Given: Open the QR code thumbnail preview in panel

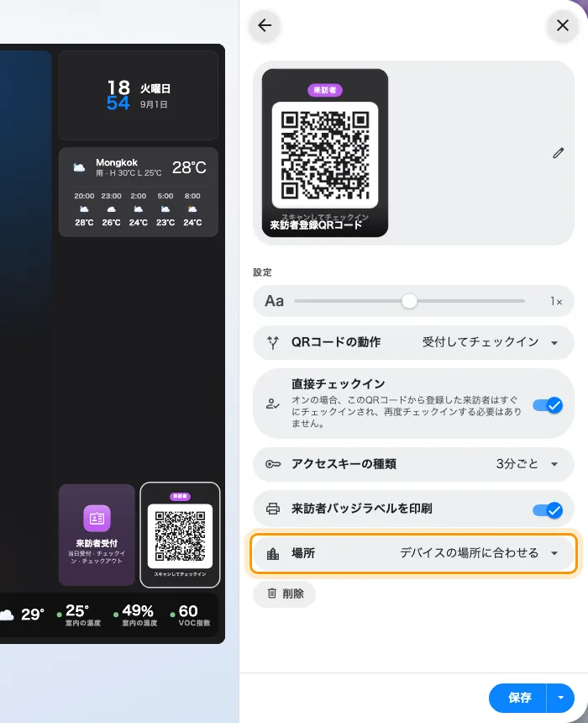Looking at the screenshot, I should pos(325,153).
